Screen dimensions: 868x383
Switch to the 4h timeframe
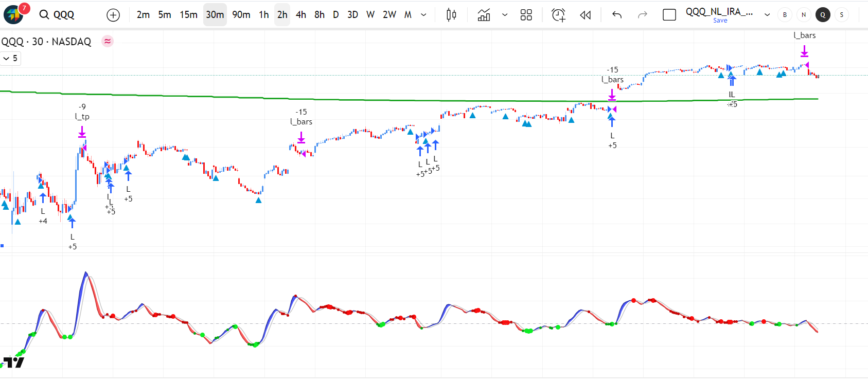301,15
